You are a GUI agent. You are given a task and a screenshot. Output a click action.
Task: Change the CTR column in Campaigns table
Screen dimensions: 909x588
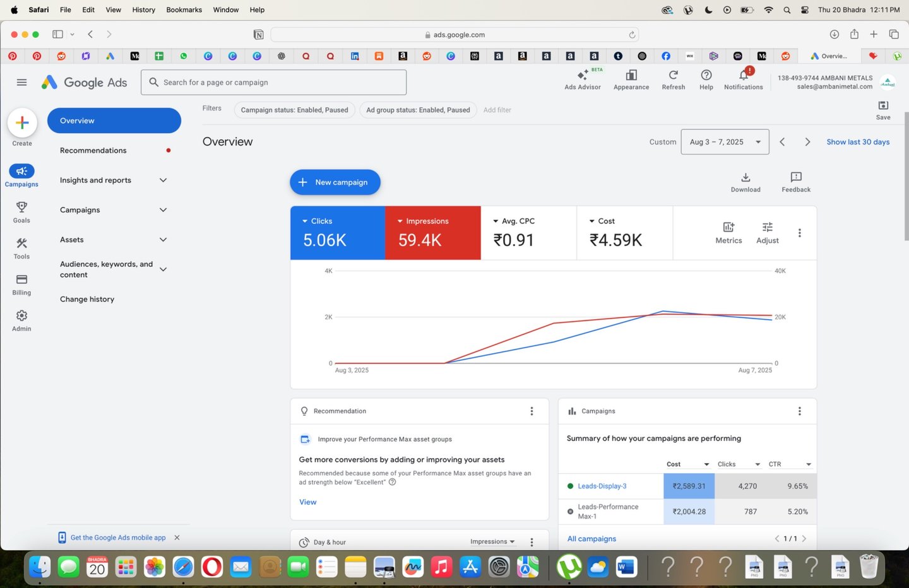coord(790,464)
